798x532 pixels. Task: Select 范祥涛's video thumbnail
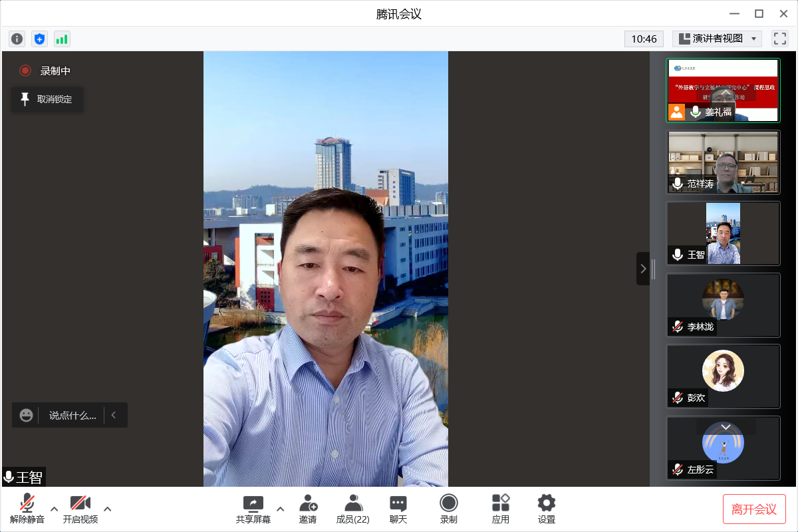coord(723,162)
